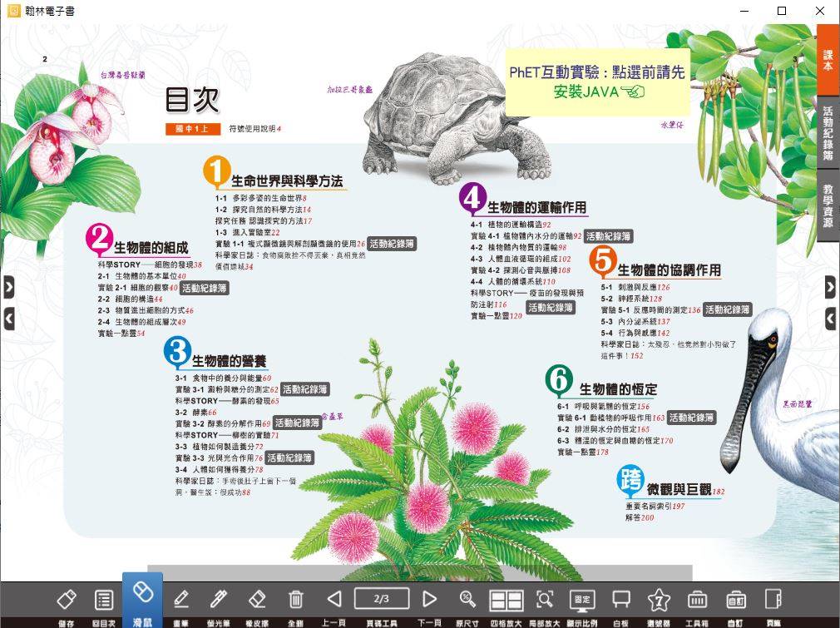This screenshot has width=840, height=628.
Task: Click the 全刪 trash icon
Action: tap(296, 599)
